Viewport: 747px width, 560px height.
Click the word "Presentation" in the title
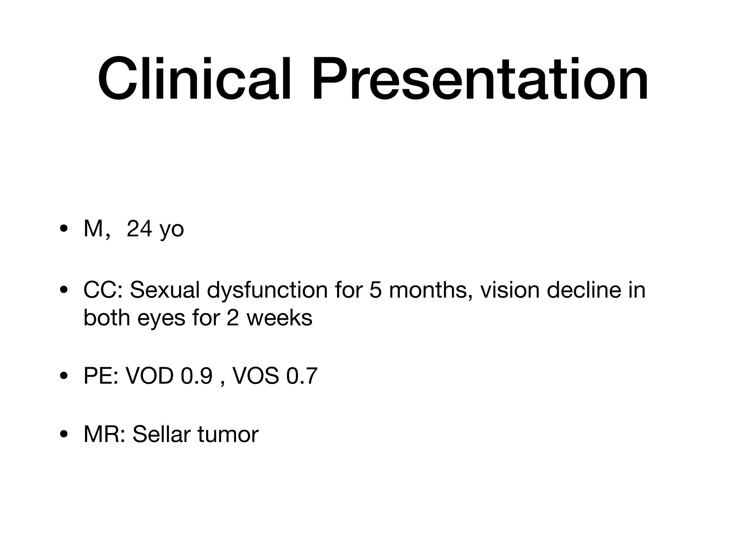click(x=480, y=78)
